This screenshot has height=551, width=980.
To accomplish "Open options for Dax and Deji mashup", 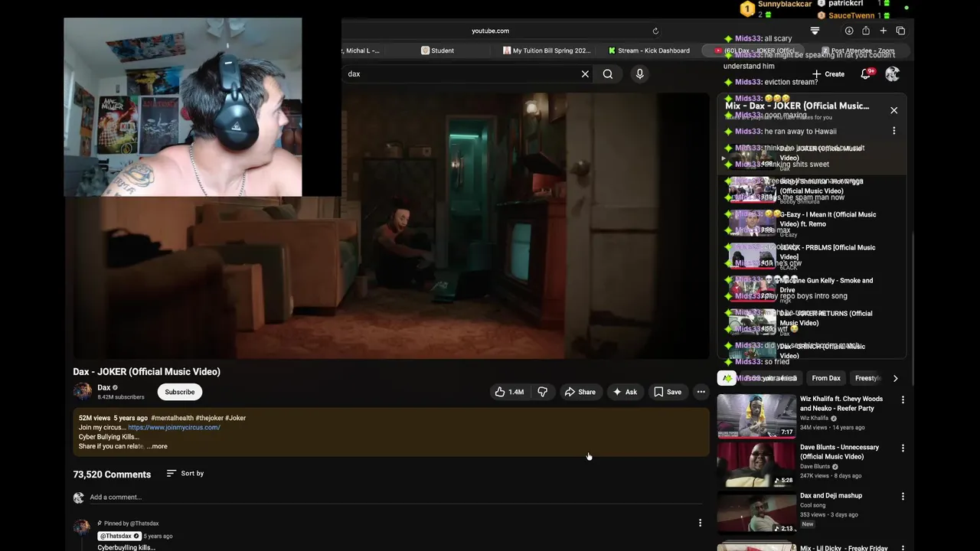I will (x=903, y=496).
